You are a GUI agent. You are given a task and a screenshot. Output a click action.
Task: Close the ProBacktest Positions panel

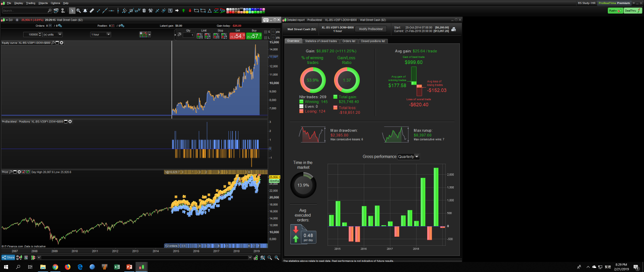70,122
